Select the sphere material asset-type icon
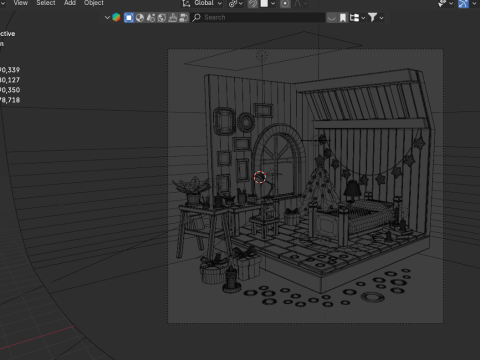The image size is (480, 360). click(140, 17)
